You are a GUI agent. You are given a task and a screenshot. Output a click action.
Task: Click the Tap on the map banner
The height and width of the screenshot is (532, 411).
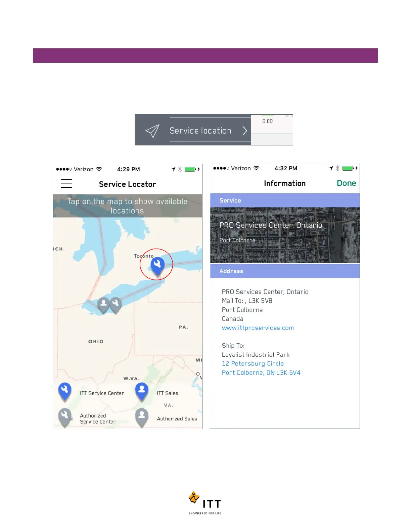[x=128, y=206]
